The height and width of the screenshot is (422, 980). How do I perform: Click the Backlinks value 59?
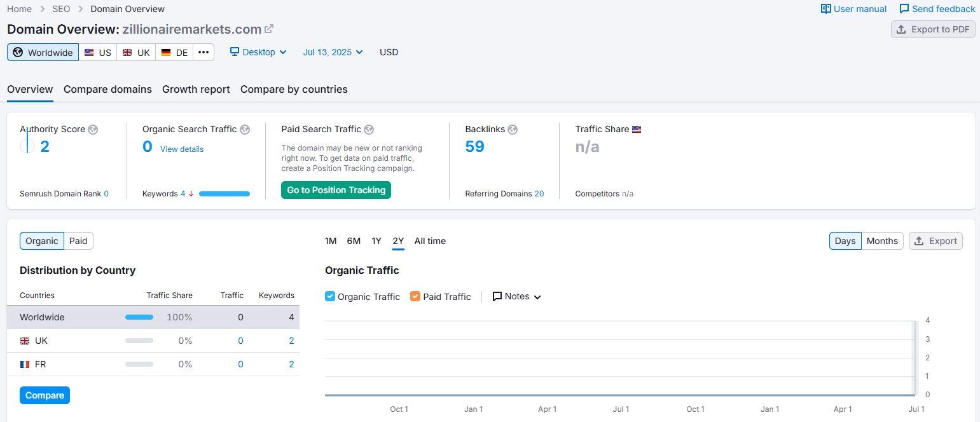tap(474, 147)
